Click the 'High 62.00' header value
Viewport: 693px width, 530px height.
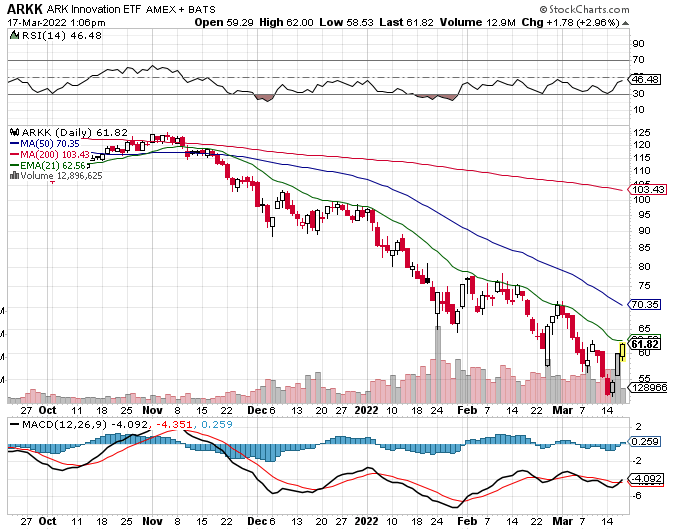[286, 23]
